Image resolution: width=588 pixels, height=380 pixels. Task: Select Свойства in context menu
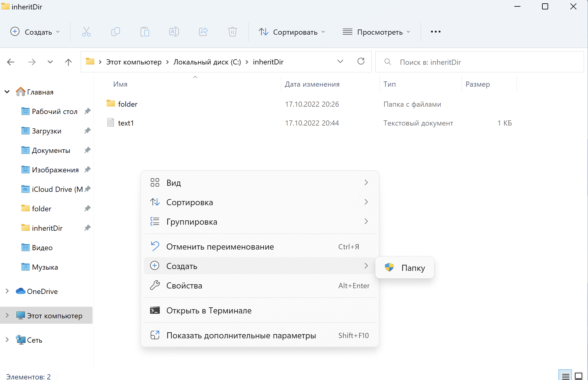[184, 286]
